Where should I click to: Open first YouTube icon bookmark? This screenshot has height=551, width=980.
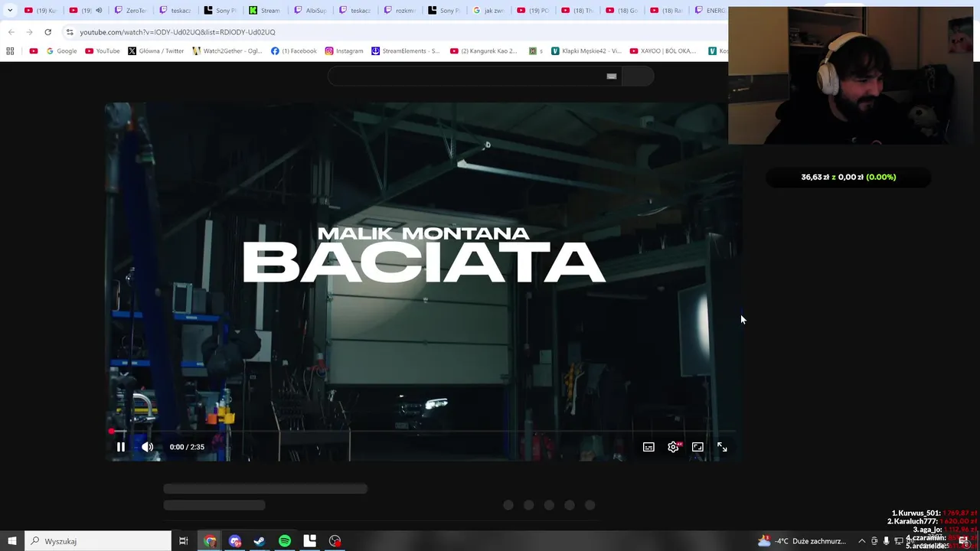33,51
